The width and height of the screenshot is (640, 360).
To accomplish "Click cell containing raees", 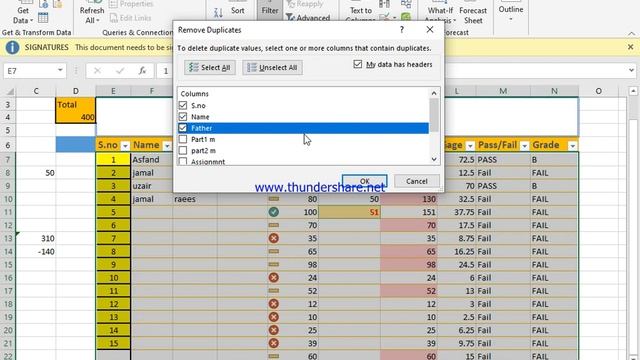I will pyautogui.click(x=195, y=199).
